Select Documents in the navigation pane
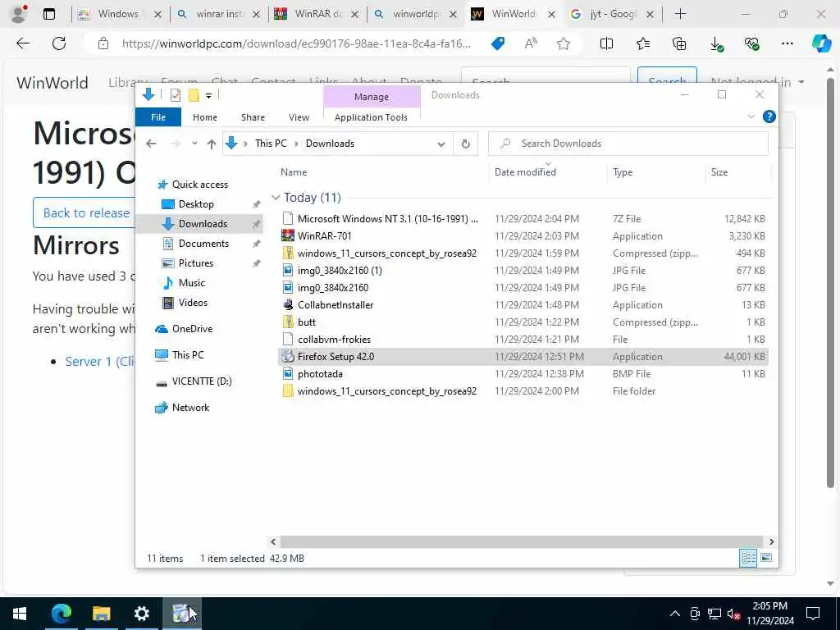The height and width of the screenshot is (630, 840). click(203, 244)
